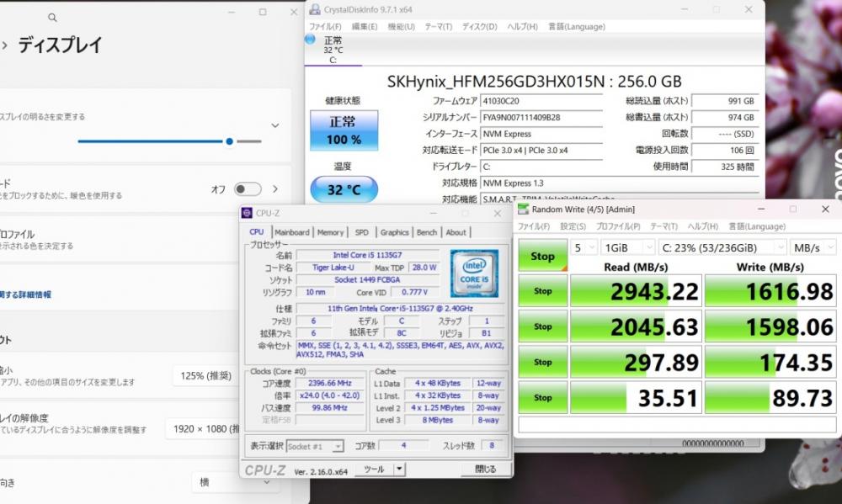
Task: Open the ツール dropdown arrow in CPU-Z
Action: coord(399,470)
